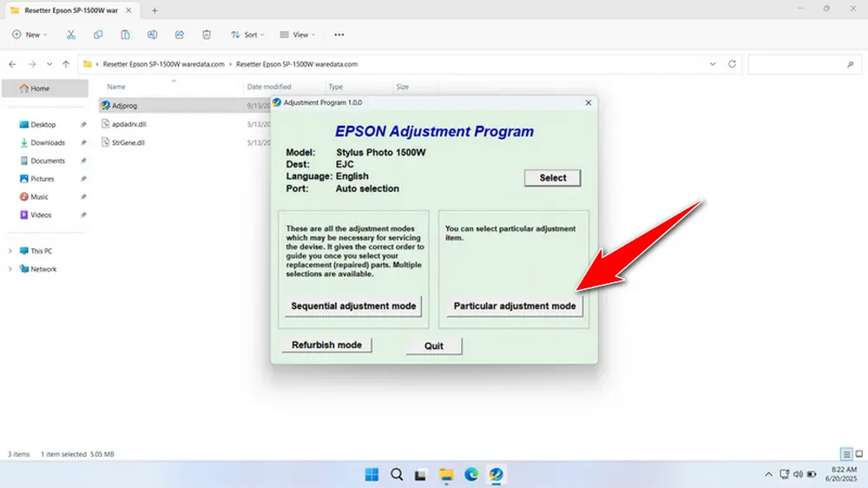Click the Copy icon in Explorer toolbar
Viewport: 868px width, 488px height.
98,35
